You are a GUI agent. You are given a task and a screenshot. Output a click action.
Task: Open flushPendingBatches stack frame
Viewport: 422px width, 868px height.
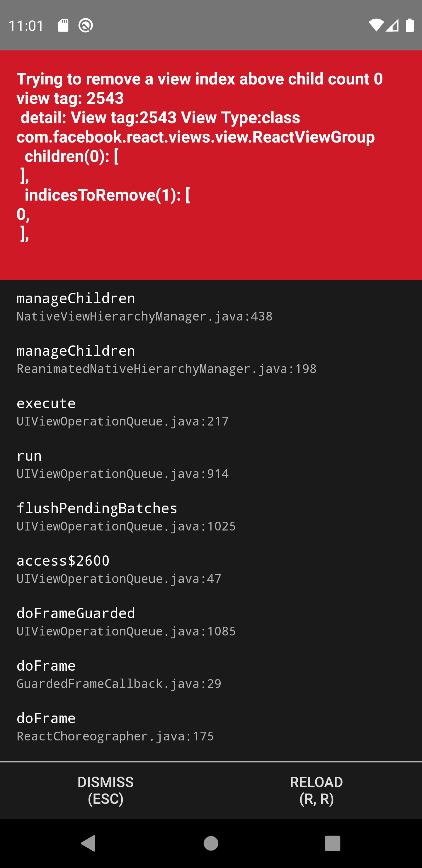tap(126, 517)
